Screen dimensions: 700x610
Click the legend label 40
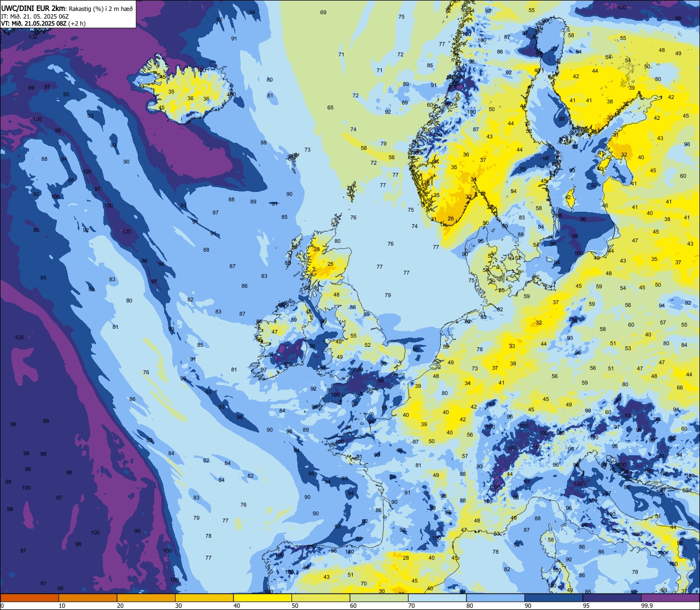click(x=237, y=606)
